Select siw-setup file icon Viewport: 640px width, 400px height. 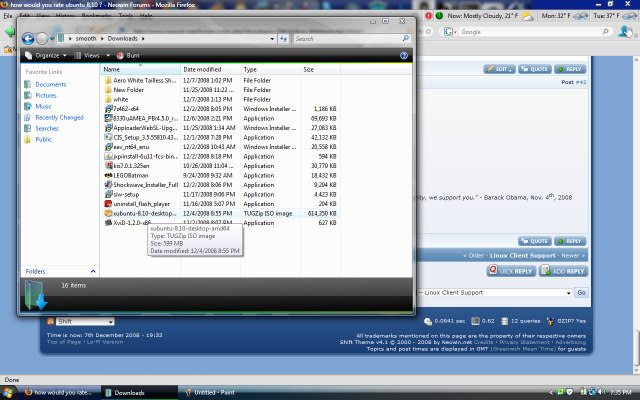108,194
